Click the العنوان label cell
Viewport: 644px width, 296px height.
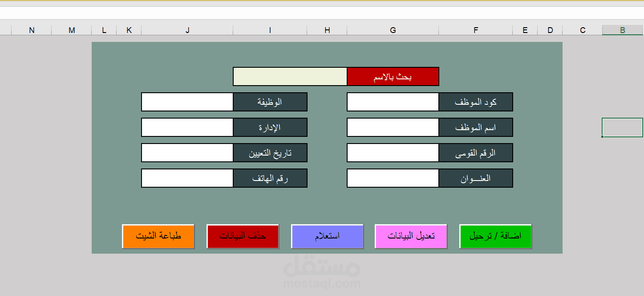(476, 178)
